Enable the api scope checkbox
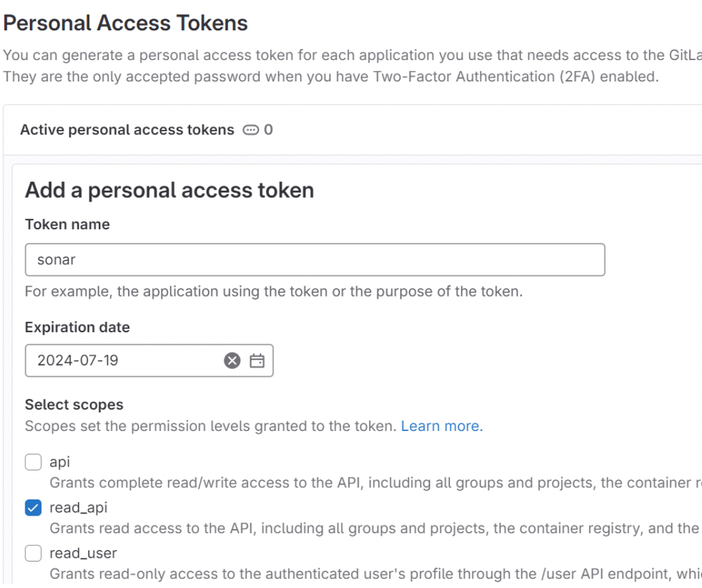Image resolution: width=702 pixels, height=588 pixels. [33, 462]
